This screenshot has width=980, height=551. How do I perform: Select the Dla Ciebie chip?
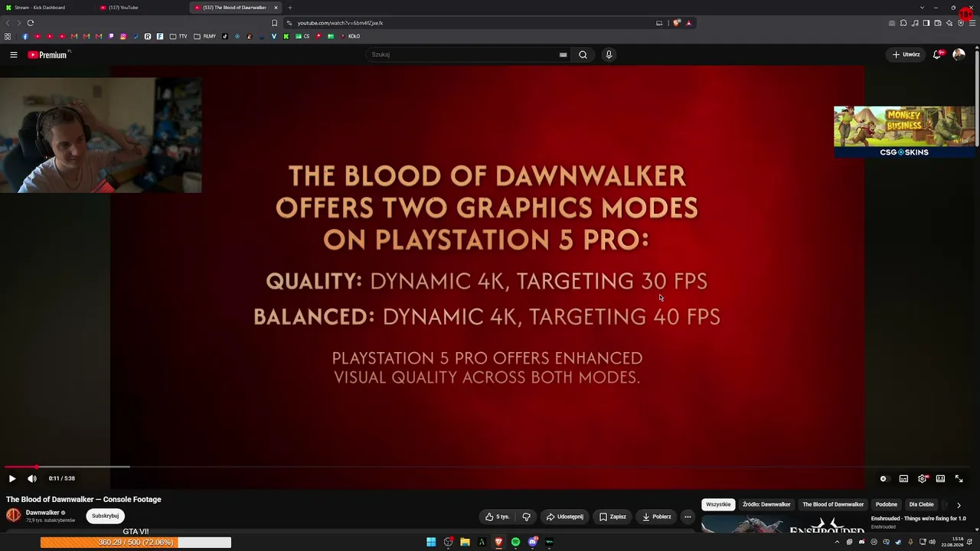pyautogui.click(x=921, y=504)
